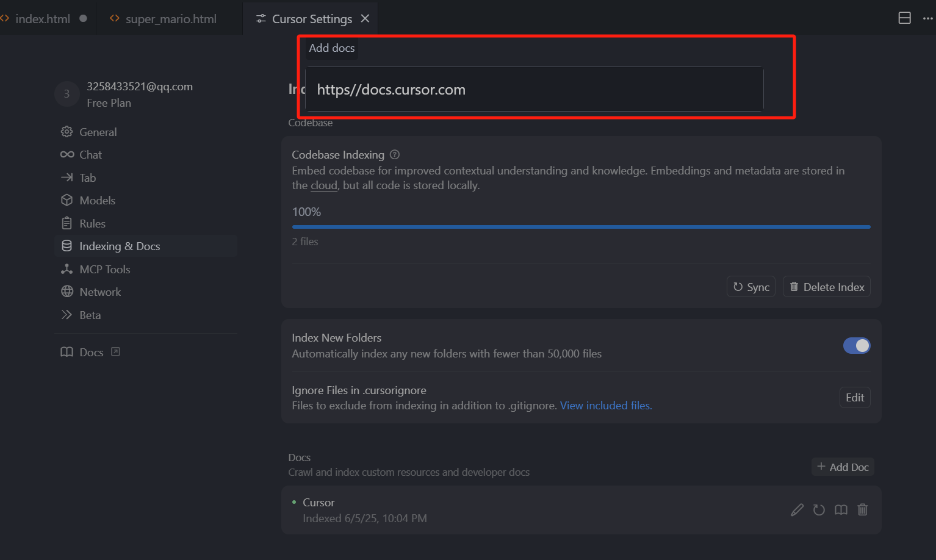936x560 pixels.
Task: Open the Chat settings section
Action: (145, 155)
